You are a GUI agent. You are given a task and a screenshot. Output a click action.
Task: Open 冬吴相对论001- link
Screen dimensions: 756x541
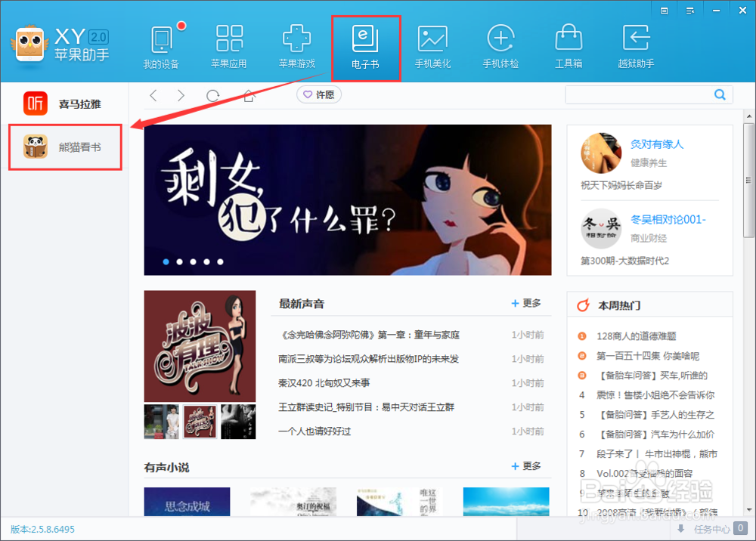tap(668, 220)
